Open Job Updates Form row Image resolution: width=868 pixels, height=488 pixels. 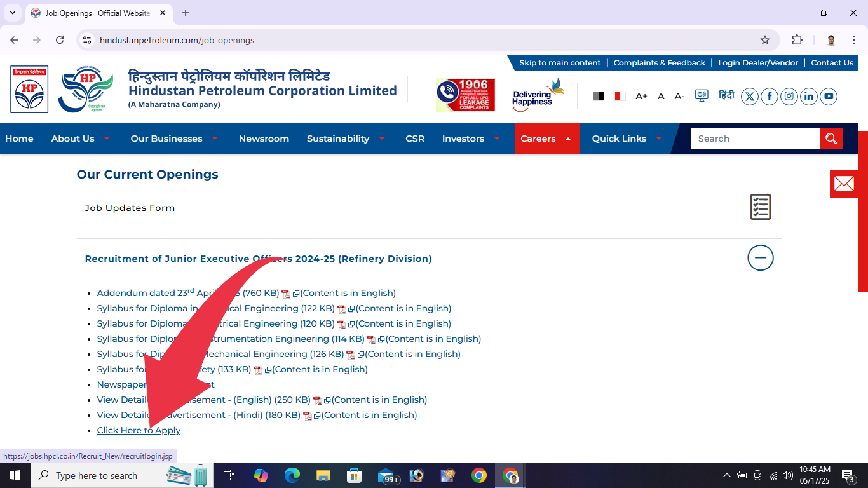[429, 207]
